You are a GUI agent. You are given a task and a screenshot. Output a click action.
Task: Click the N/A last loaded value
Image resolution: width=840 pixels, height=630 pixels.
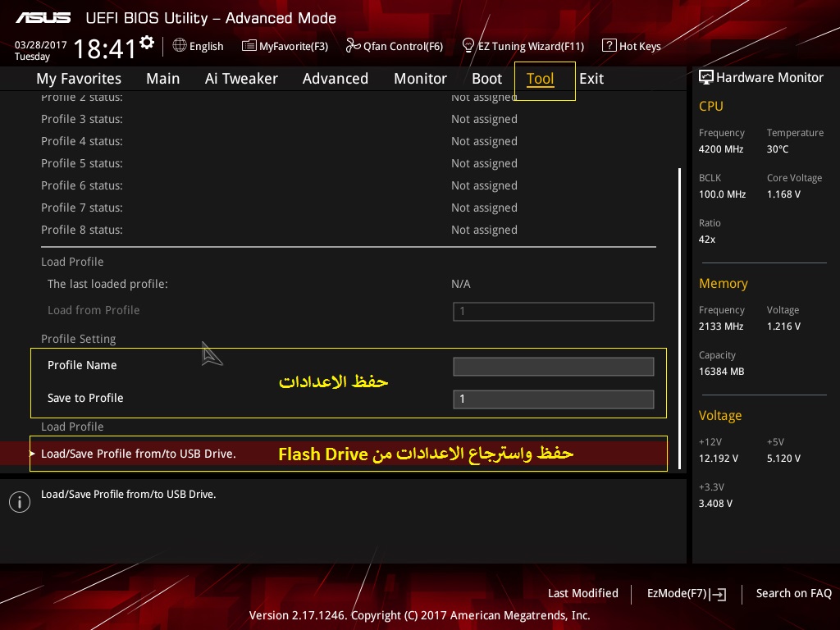(x=461, y=284)
